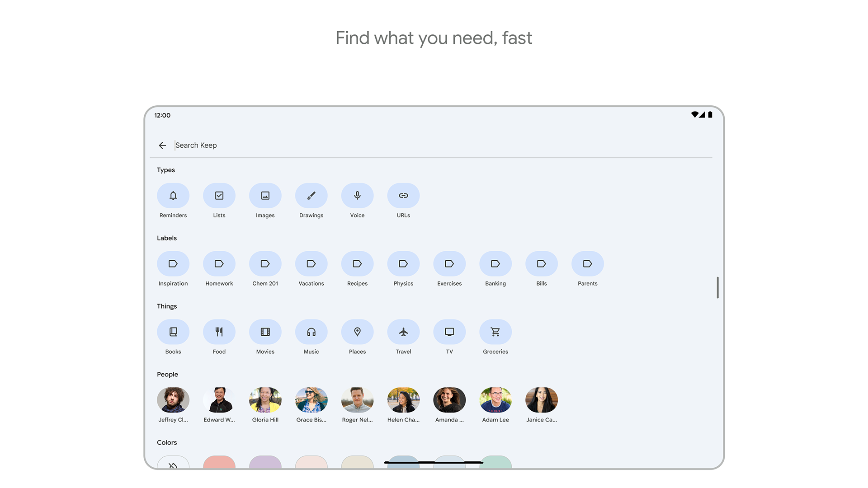The width and height of the screenshot is (868, 488).
Task: Select the Music headphones filter
Action: coord(311,332)
